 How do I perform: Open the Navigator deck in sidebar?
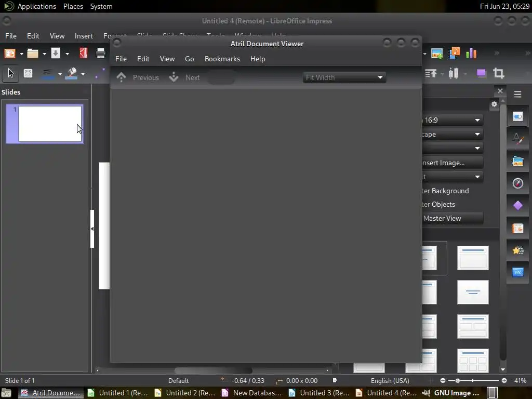click(x=518, y=183)
